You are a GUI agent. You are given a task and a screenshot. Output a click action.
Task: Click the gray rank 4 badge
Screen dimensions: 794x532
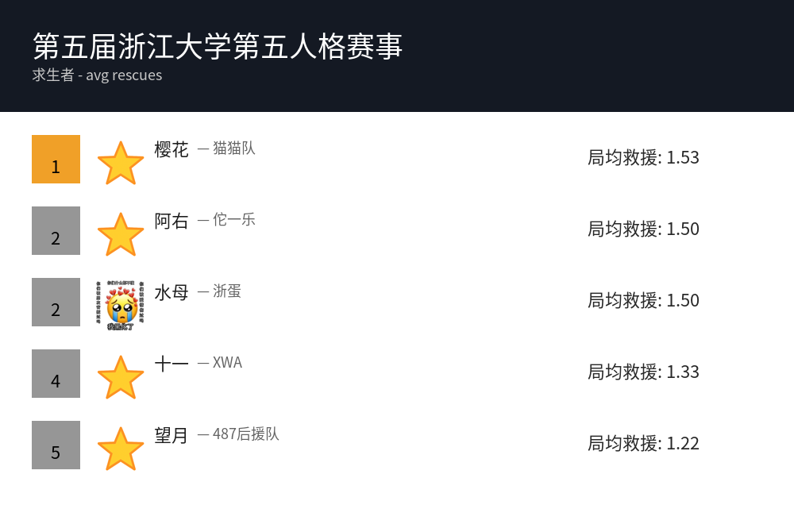56,373
